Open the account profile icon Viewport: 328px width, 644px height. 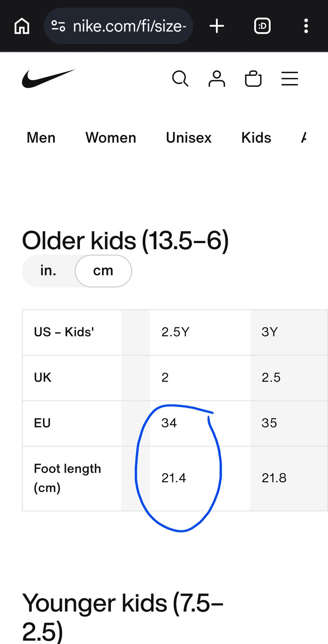217,79
